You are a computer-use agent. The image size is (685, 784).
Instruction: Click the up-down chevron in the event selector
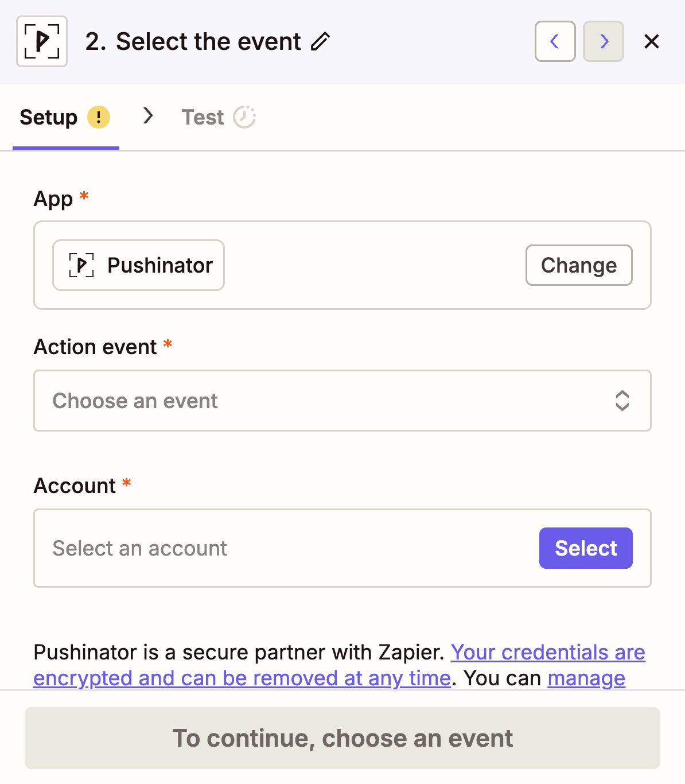point(623,401)
